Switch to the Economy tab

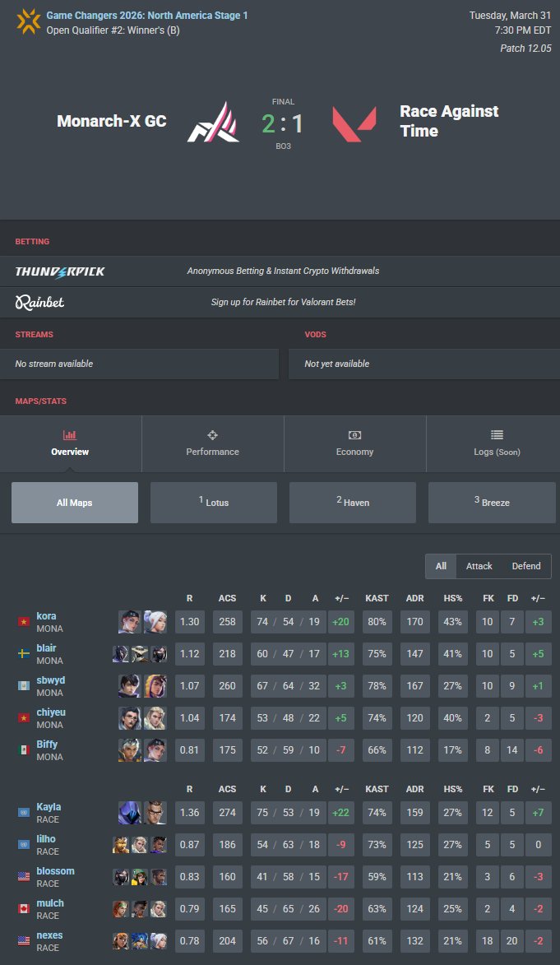click(355, 443)
